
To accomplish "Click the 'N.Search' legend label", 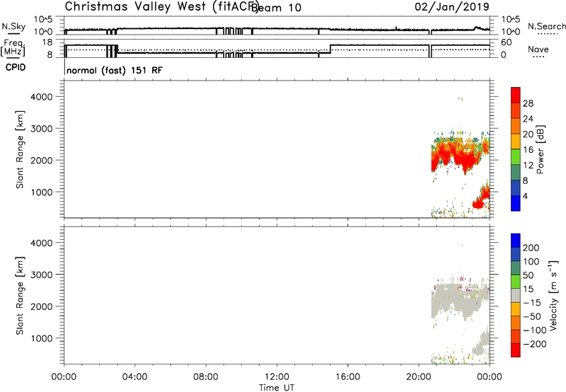I will [x=547, y=27].
